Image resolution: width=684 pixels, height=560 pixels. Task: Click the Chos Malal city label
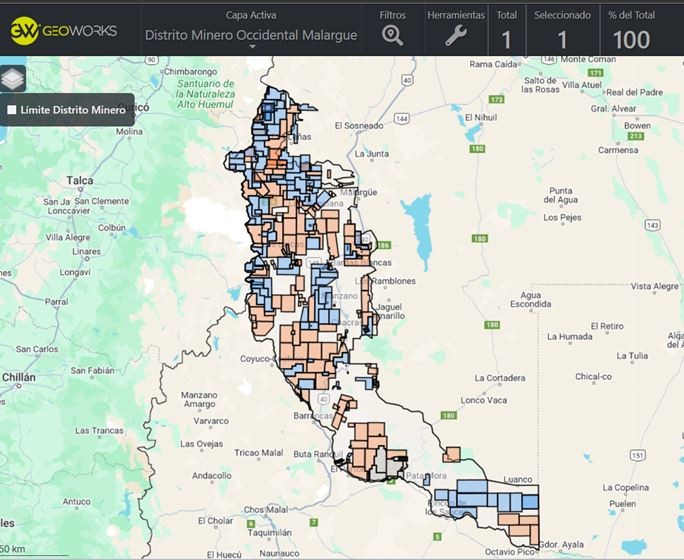pos(264,509)
